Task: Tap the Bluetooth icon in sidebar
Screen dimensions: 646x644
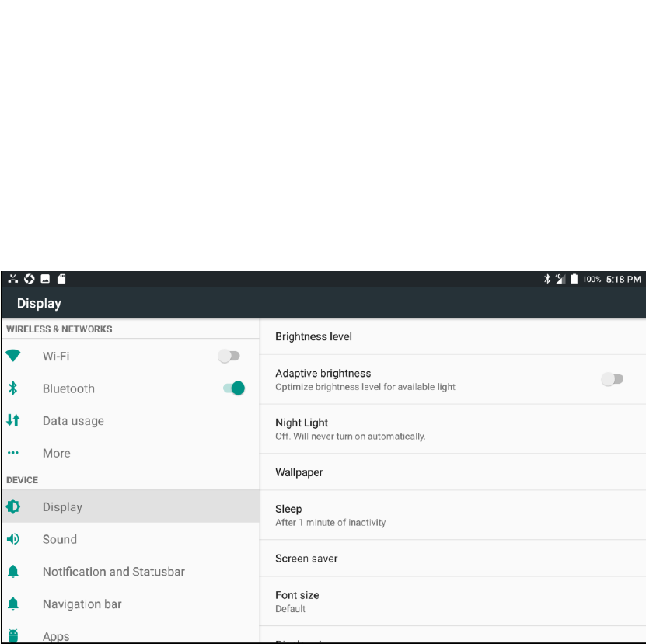Action: click(x=12, y=388)
